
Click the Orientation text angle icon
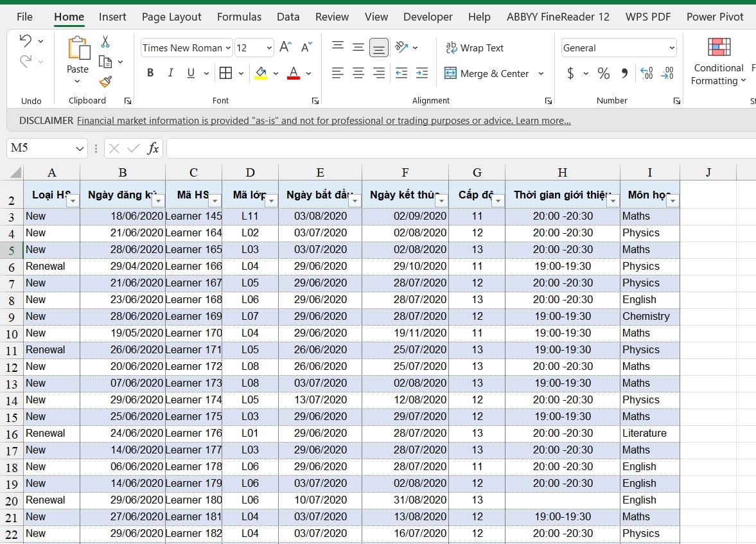(x=401, y=47)
